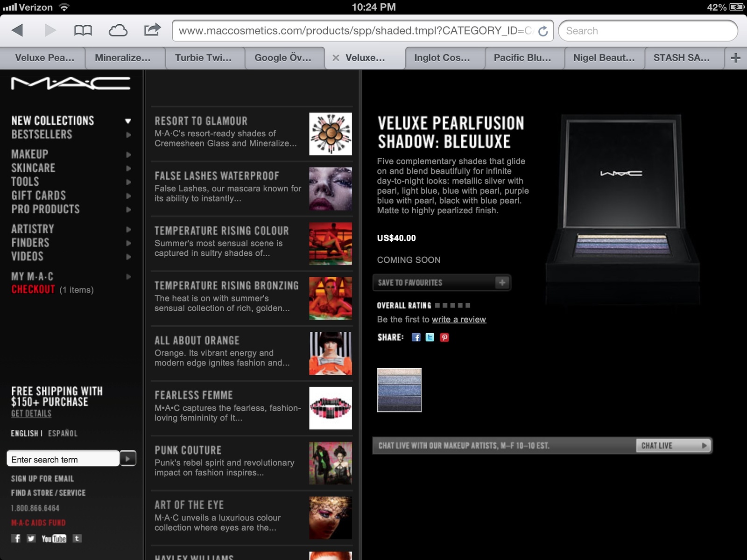Image resolution: width=747 pixels, height=560 pixels.
Task: Collapse New Collections menu arrow
Action: (x=128, y=121)
